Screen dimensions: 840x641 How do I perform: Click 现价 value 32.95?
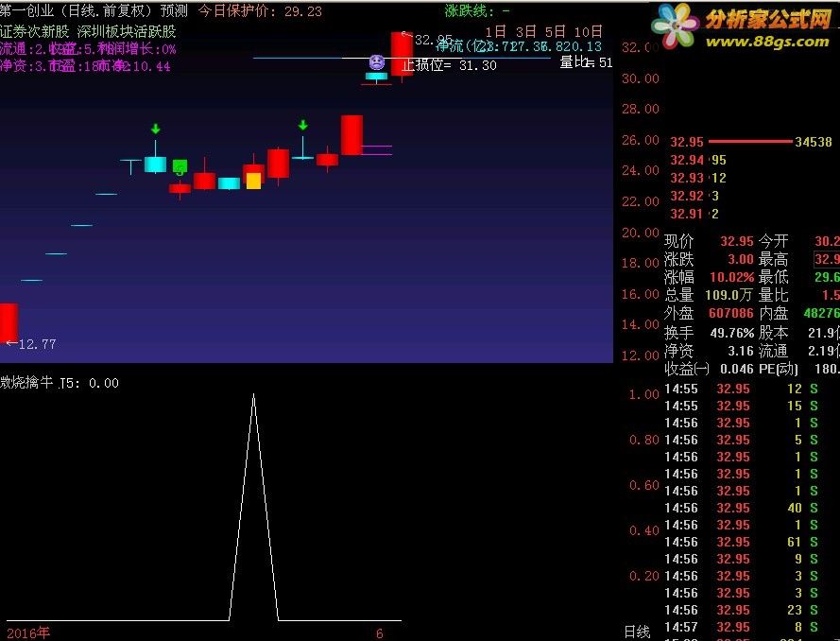(737, 242)
